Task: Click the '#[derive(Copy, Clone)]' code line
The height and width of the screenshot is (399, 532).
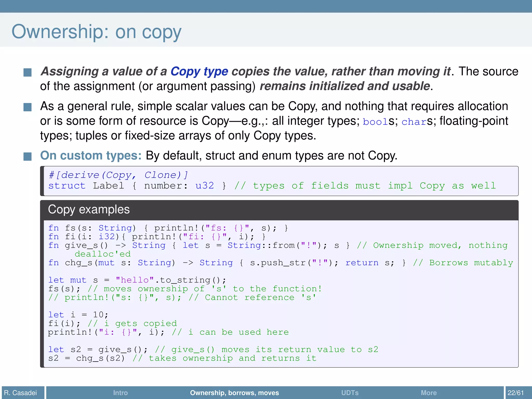Action: [x=118, y=175]
